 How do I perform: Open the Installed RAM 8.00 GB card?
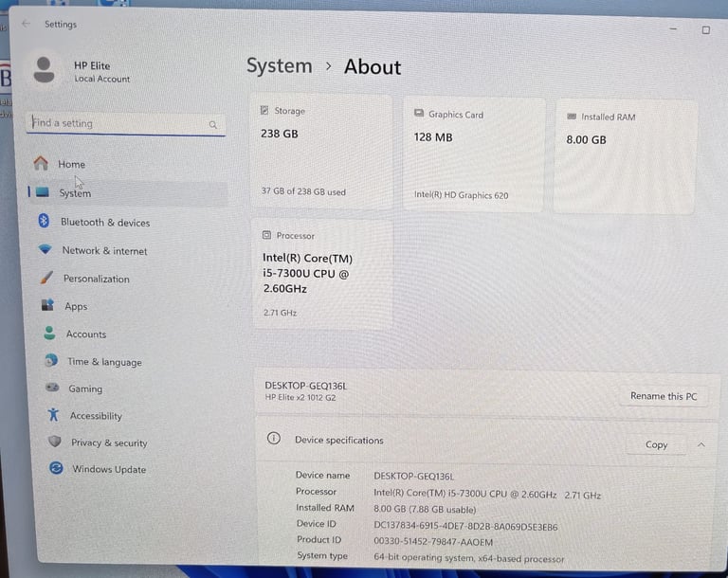626,157
